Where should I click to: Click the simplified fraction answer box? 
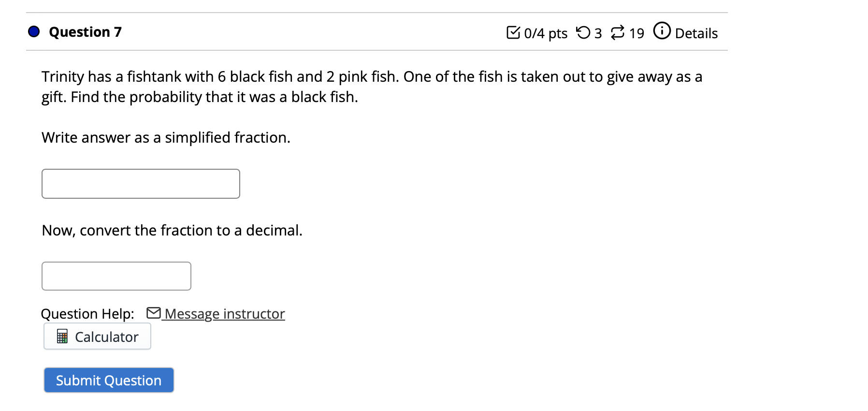pos(140,183)
